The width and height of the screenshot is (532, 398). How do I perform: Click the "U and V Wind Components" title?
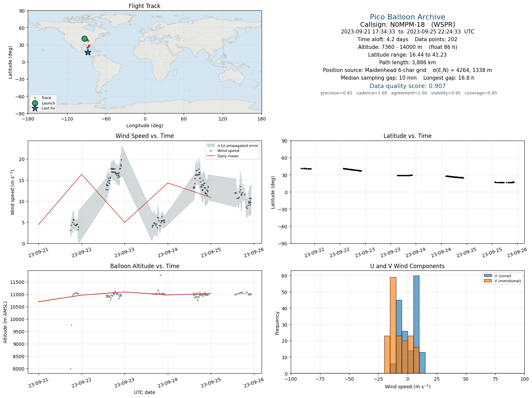[407, 266]
